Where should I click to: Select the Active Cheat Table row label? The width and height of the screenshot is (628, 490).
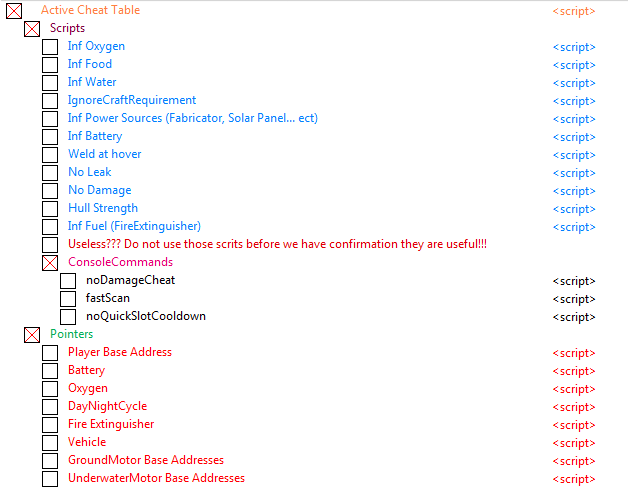point(91,10)
